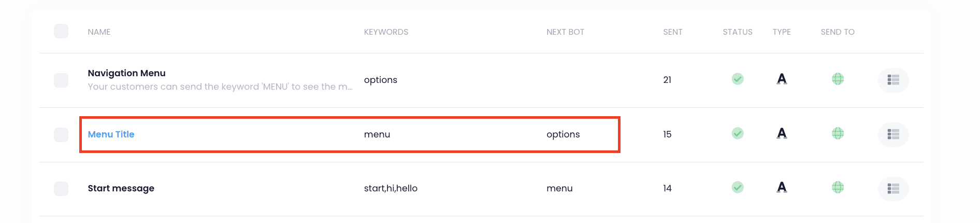This screenshot has width=980, height=223.
Task: Open the Navigation Menu bot
Action: [x=126, y=73]
